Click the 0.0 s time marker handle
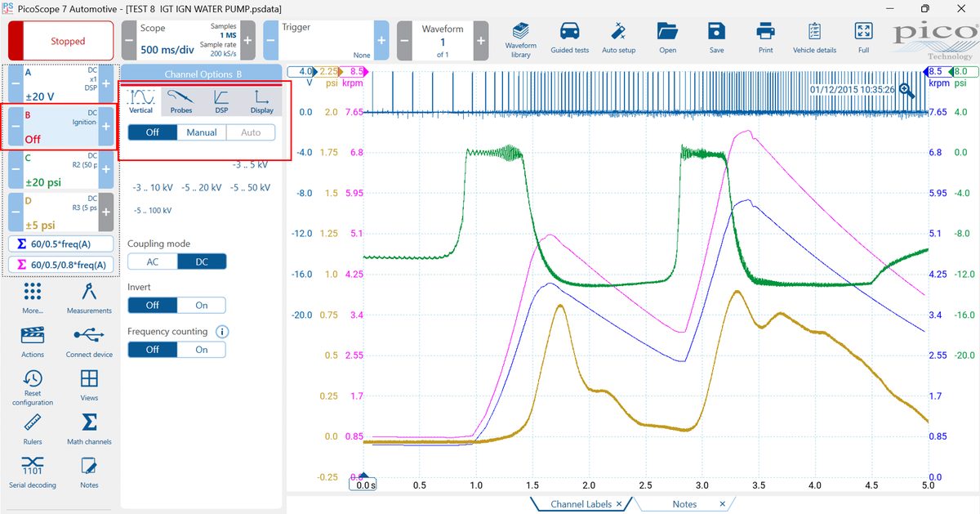Screen dimensions: 980x514 364,485
